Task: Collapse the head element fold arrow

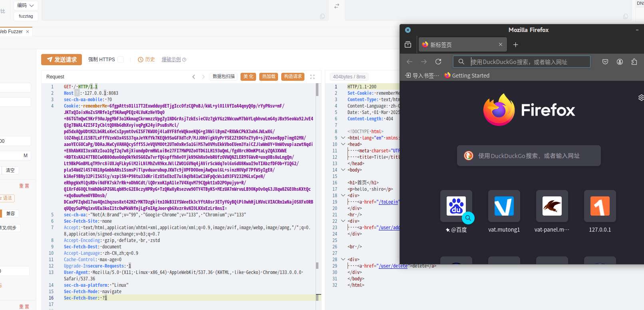Action: (x=343, y=144)
